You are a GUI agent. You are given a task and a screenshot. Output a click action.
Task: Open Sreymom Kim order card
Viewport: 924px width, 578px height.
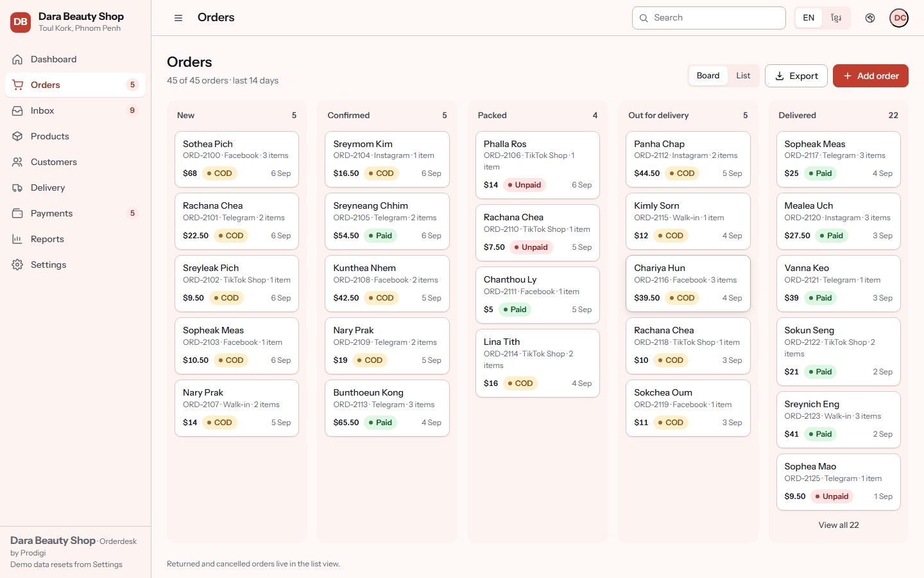(x=387, y=159)
